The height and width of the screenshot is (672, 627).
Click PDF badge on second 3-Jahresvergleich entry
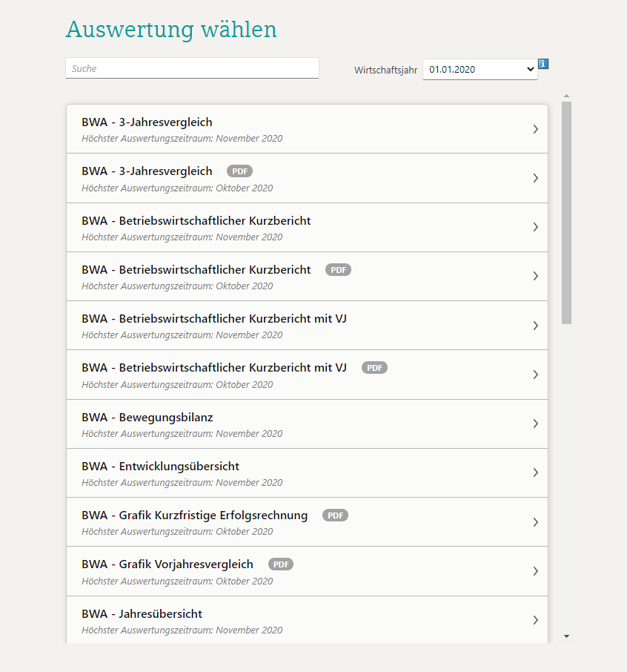[x=239, y=171]
